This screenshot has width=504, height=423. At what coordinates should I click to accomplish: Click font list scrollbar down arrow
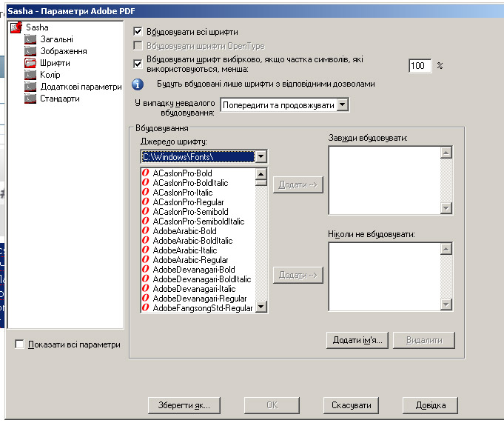tap(261, 306)
